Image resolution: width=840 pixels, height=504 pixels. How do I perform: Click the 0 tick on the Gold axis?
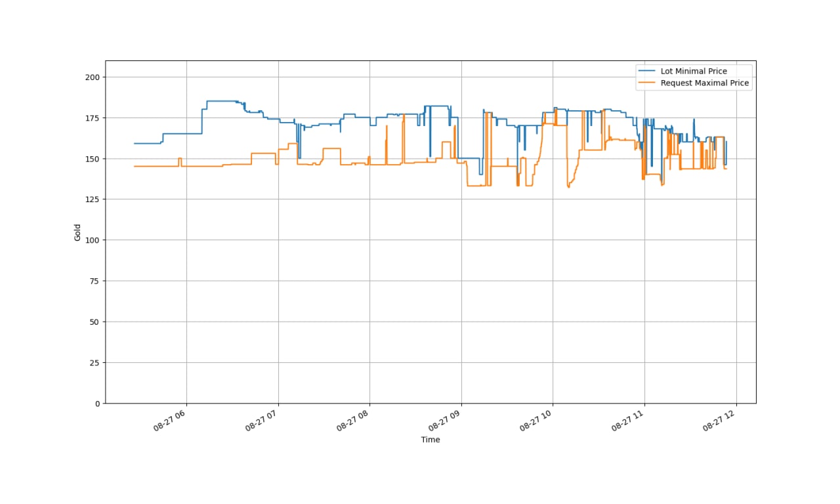tap(96, 403)
